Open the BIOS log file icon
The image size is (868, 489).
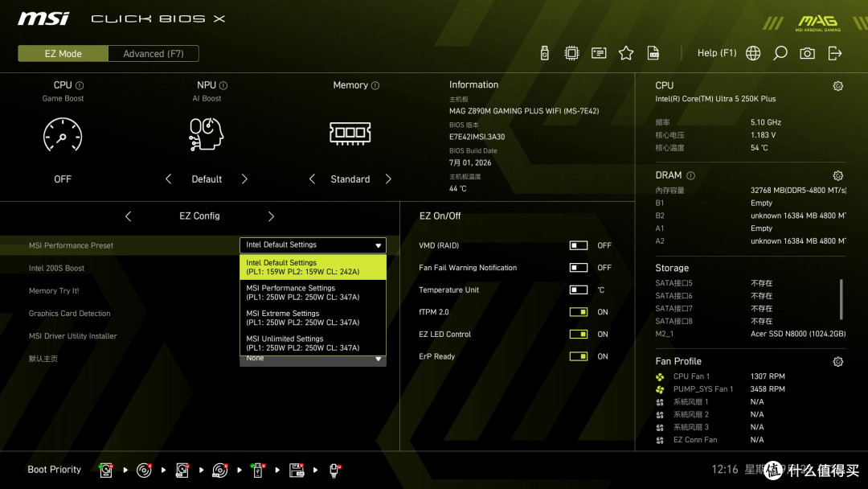pos(653,53)
